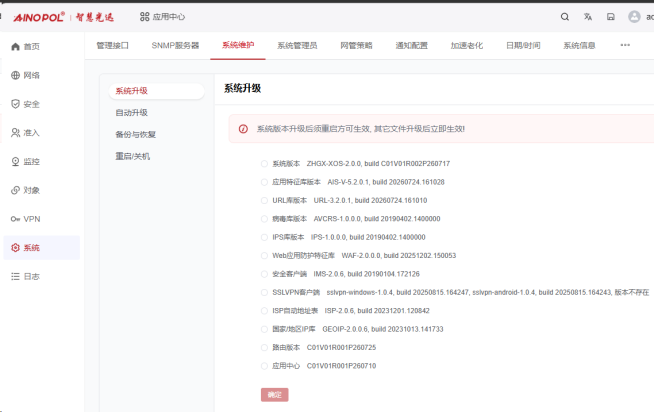
Task: Select the SSLVPN客户端 radio button
Action: [264, 293]
